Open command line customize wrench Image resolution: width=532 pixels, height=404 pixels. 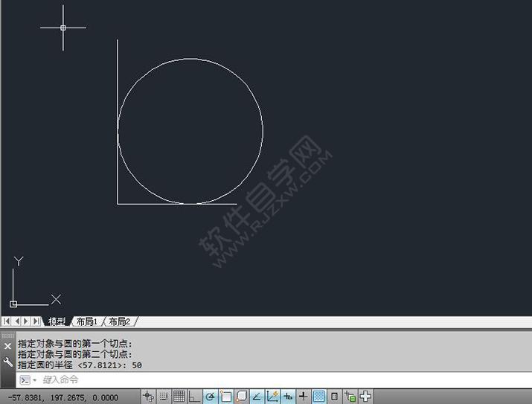(x=7, y=362)
